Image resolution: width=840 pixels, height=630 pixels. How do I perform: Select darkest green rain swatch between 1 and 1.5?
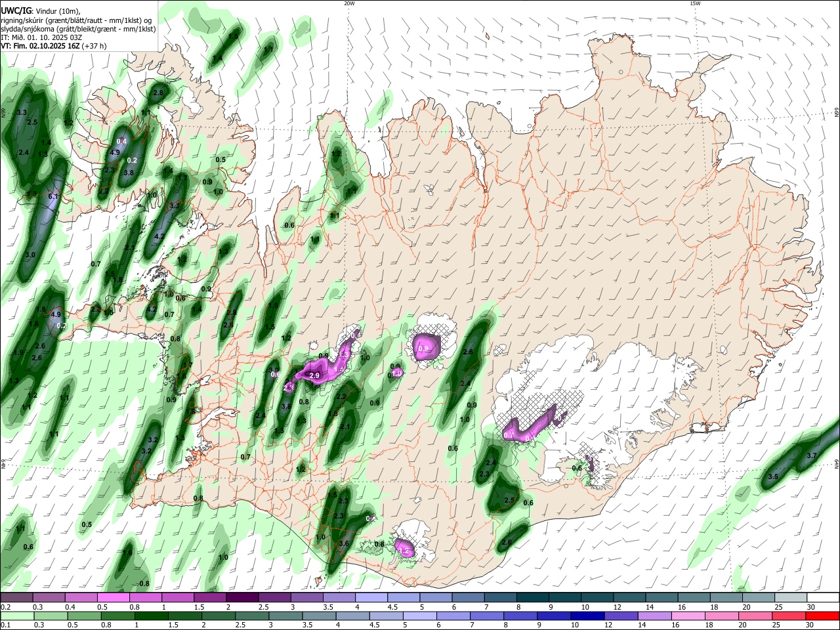click(152, 616)
